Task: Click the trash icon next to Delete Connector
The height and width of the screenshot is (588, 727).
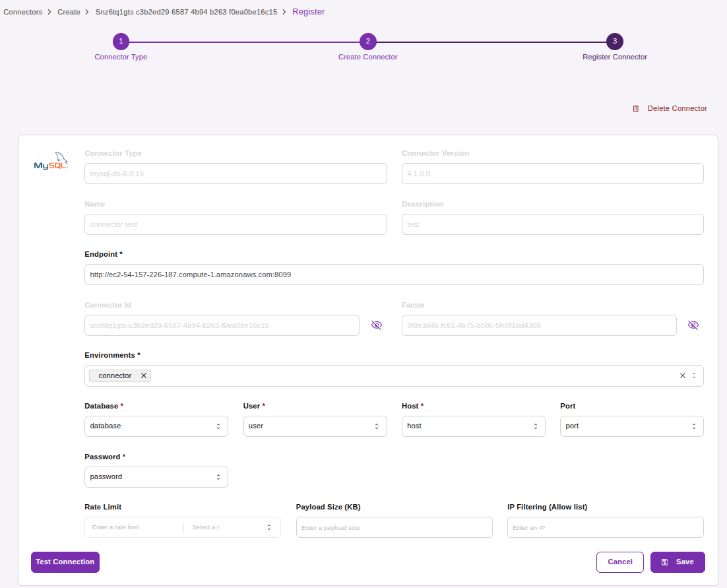Action: click(635, 108)
